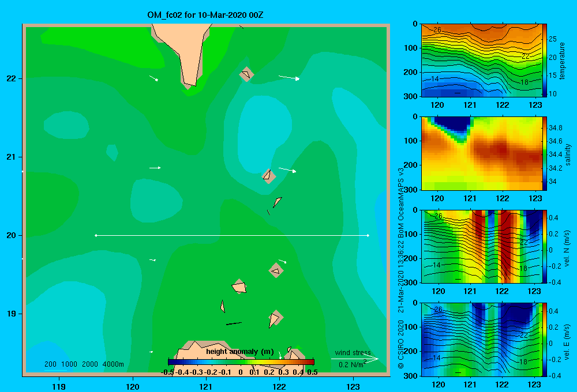Click the 'salinity' colorbar label
This screenshot has height=392, width=577.
pos(568,154)
